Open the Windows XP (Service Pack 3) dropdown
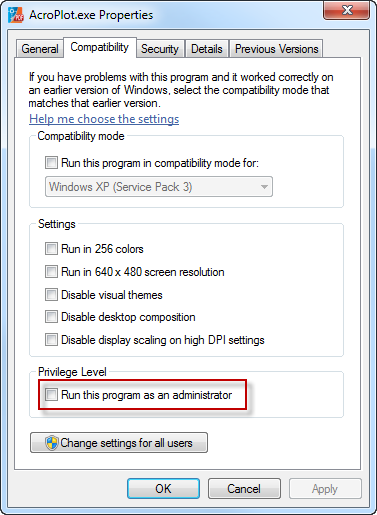The width and height of the screenshot is (377, 515). click(159, 187)
